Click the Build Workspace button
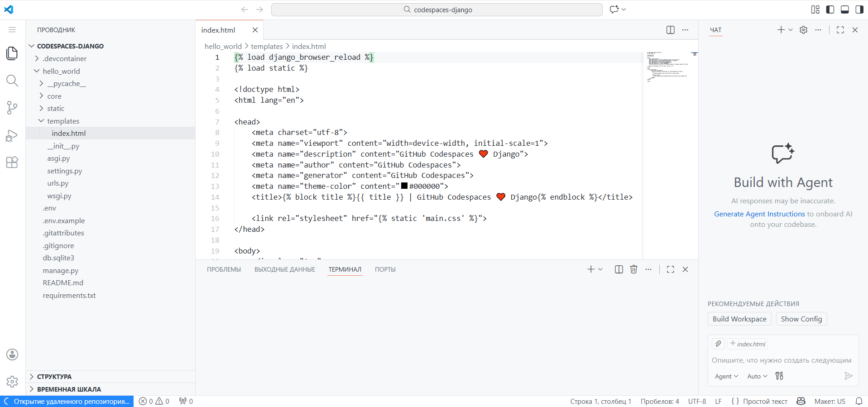Viewport: 868px width, 407px height. point(739,319)
